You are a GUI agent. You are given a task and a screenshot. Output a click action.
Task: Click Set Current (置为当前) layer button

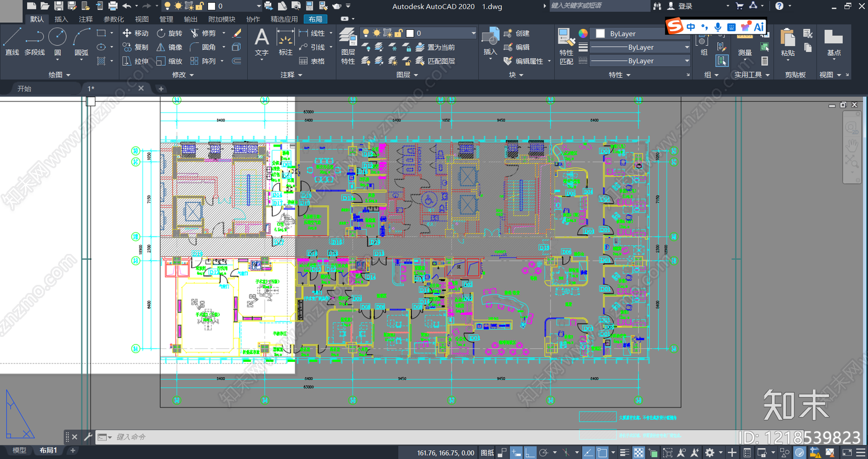click(x=435, y=47)
